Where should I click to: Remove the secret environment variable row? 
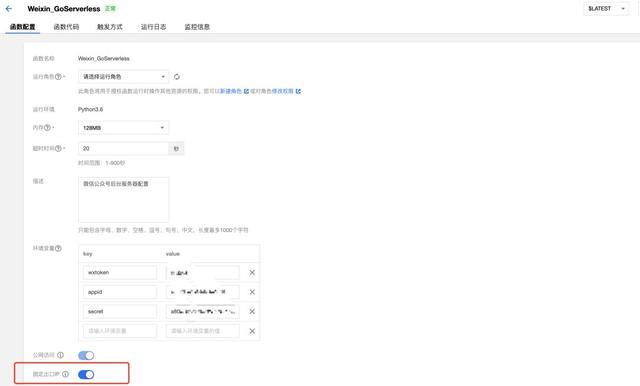(x=252, y=312)
